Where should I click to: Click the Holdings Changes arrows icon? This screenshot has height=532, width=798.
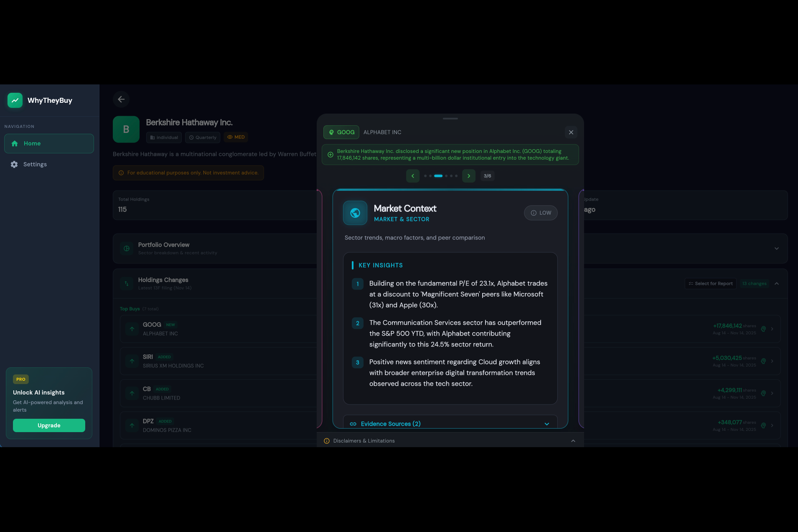[127, 284]
